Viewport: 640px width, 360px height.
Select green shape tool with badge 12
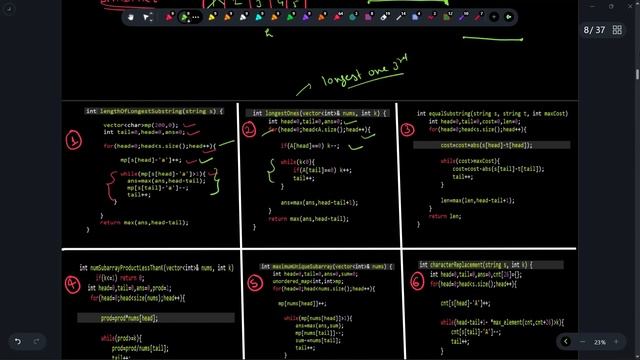[x=447, y=17]
